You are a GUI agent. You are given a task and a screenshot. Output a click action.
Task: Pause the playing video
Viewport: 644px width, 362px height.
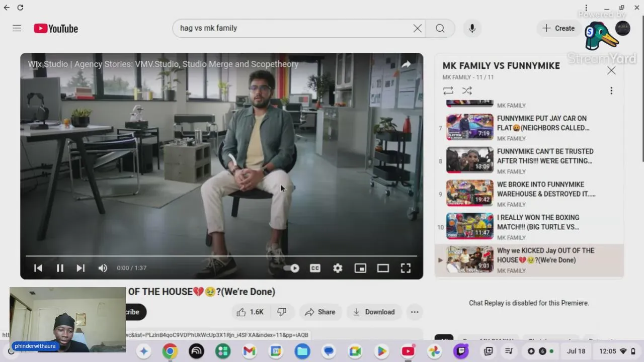(x=60, y=268)
